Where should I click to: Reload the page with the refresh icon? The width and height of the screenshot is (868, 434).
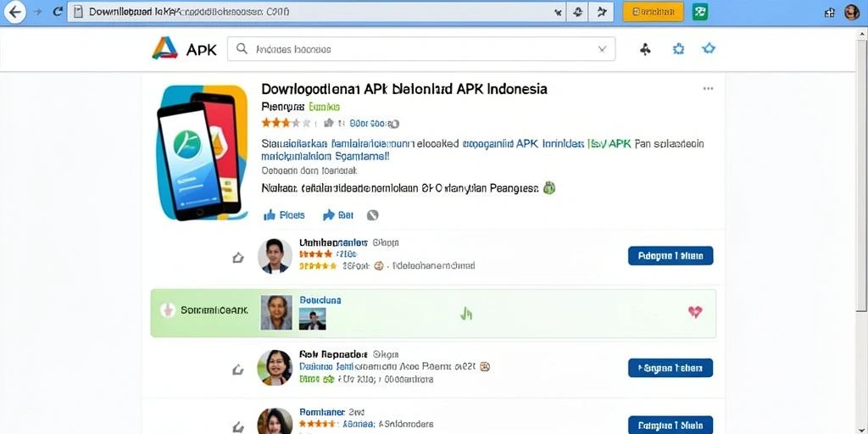[58, 12]
